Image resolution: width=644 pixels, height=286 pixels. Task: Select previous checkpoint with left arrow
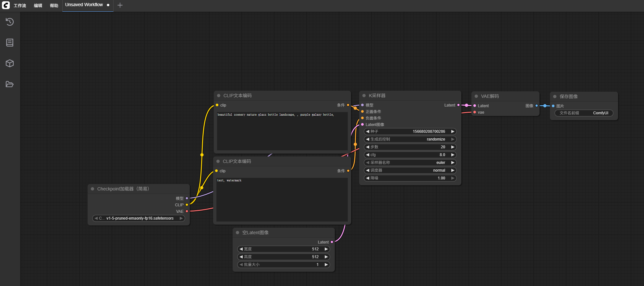96,218
